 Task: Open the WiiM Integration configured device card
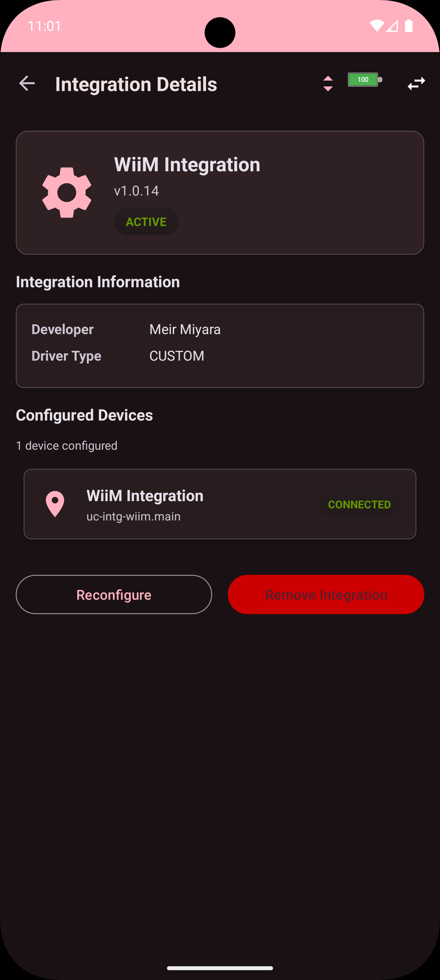[x=220, y=504]
